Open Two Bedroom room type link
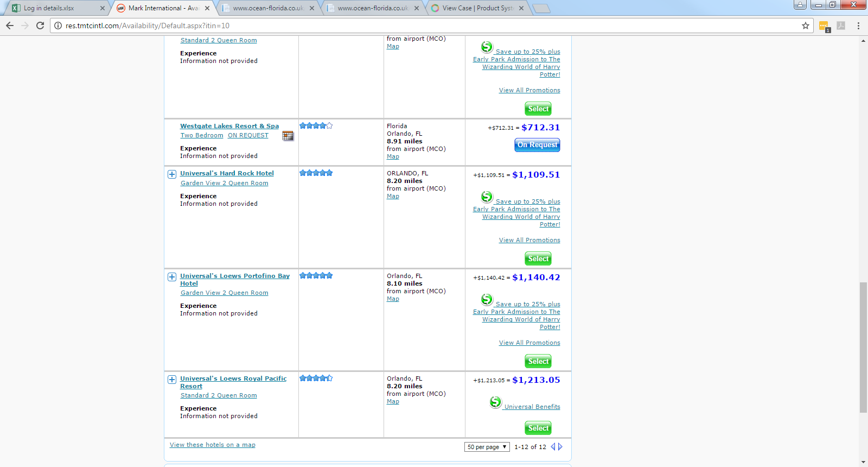868x467 pixels. coord(202,135)
